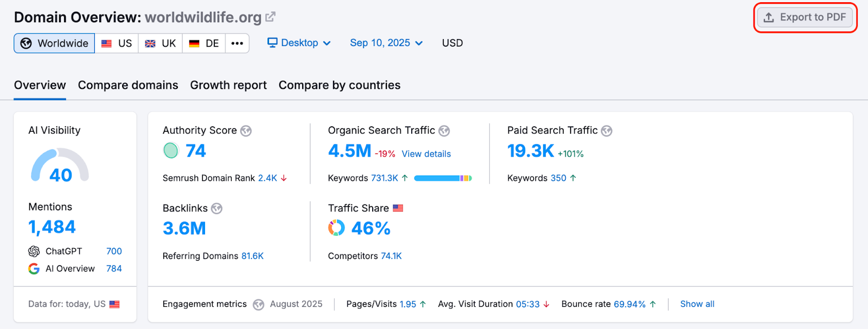Switch to Compare domains tab
This screenshot has width=868, height=329.
point(128,85)
